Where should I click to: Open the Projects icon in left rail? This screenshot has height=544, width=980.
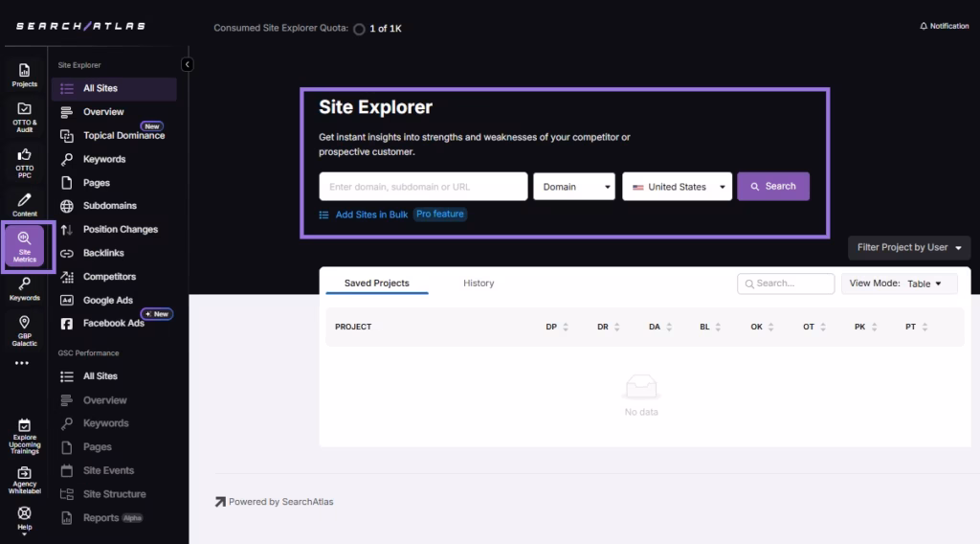pyautogui.click(x=25, y=75)
